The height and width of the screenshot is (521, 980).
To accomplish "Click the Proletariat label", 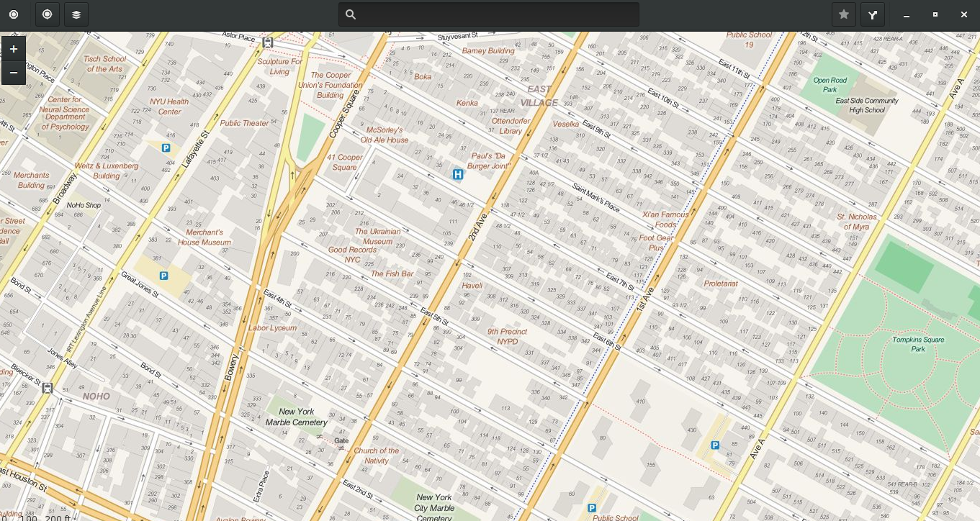I will [x=721, y=284].
